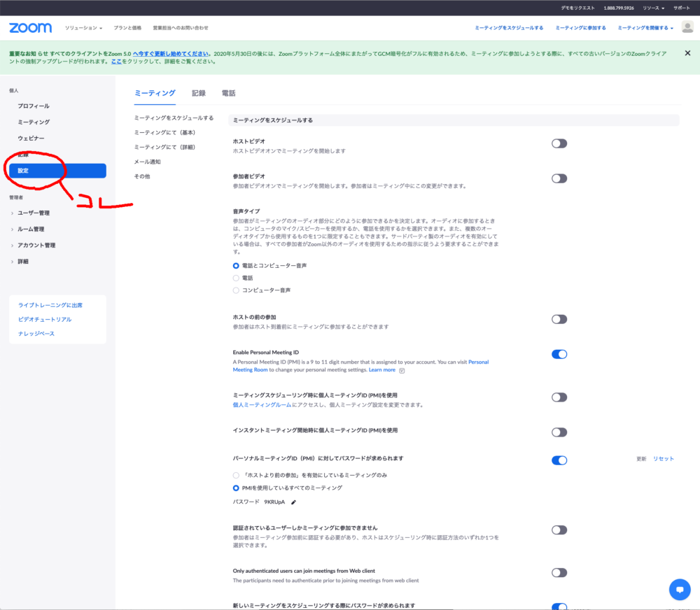Viewport: 700px width, 610px height.
Task: Click 更新 label beside リセット
Action: (641, 459)
